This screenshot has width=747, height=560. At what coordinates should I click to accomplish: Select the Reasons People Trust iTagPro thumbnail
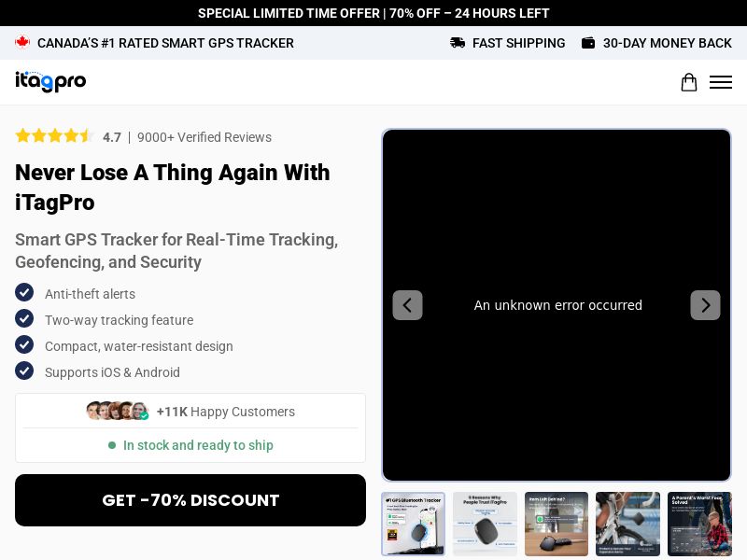point(485,524)
